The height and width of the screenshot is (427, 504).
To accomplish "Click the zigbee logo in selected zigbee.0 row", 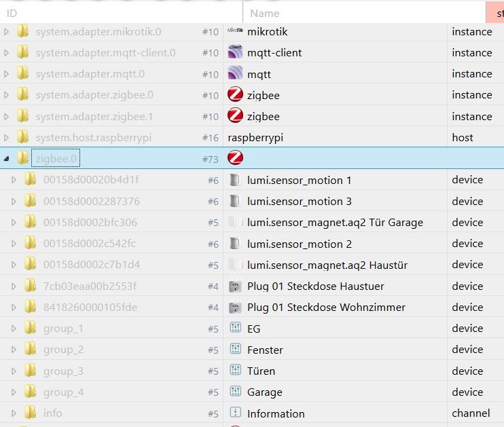I will [235, 157].
